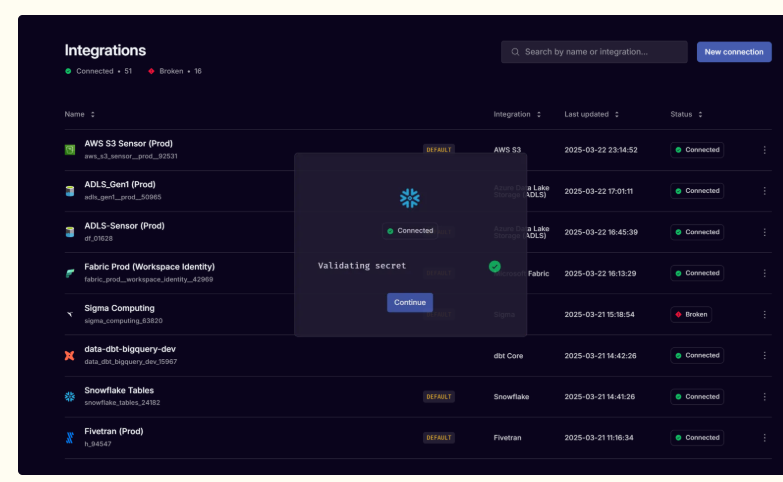The image size is (783, 482).
Task: Open the row menu for ADLS_Gen1 (Prod)
Action: coord(764,191)
